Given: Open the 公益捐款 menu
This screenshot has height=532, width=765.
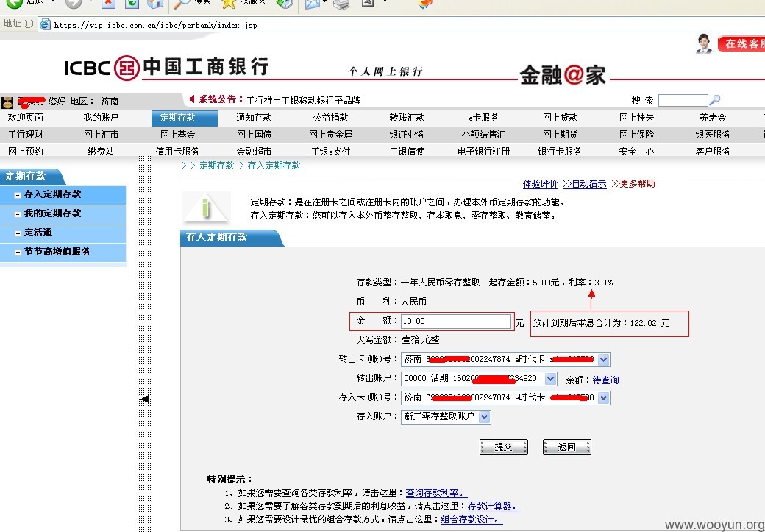Looking at the screenshot, I should click(x=331, y=118).
